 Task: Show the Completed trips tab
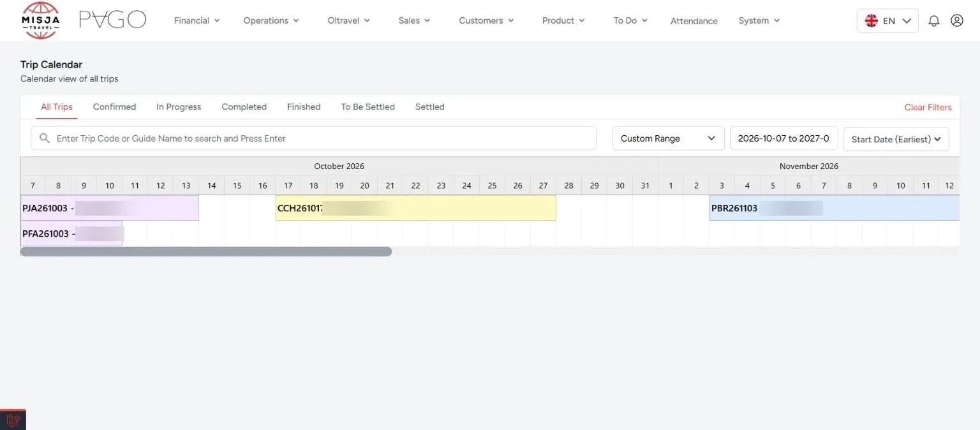tap(244, 107)
